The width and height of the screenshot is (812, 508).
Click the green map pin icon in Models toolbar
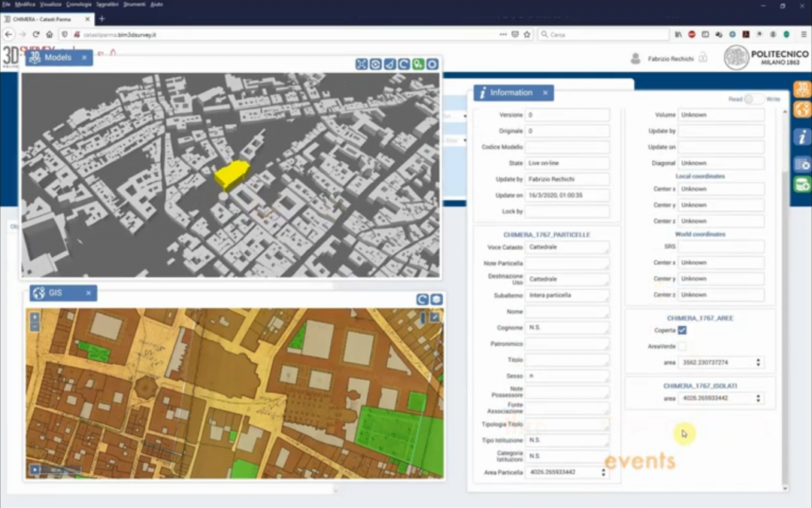click(418, 64)
